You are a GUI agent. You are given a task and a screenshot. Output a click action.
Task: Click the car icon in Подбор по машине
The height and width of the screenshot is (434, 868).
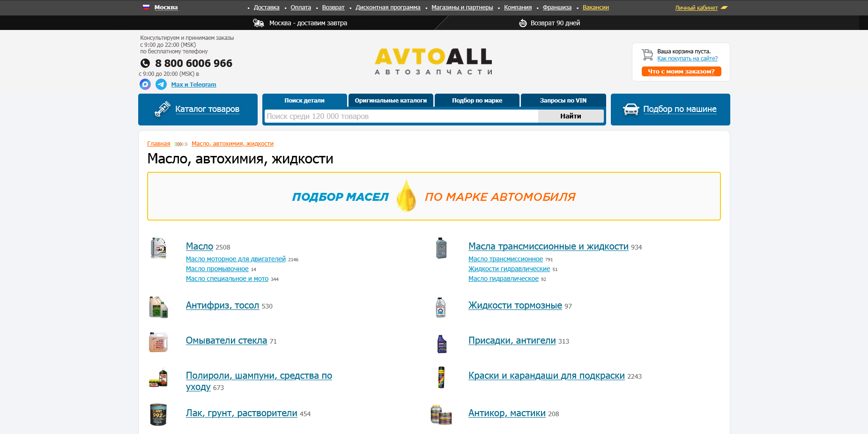tap(631, 109)
